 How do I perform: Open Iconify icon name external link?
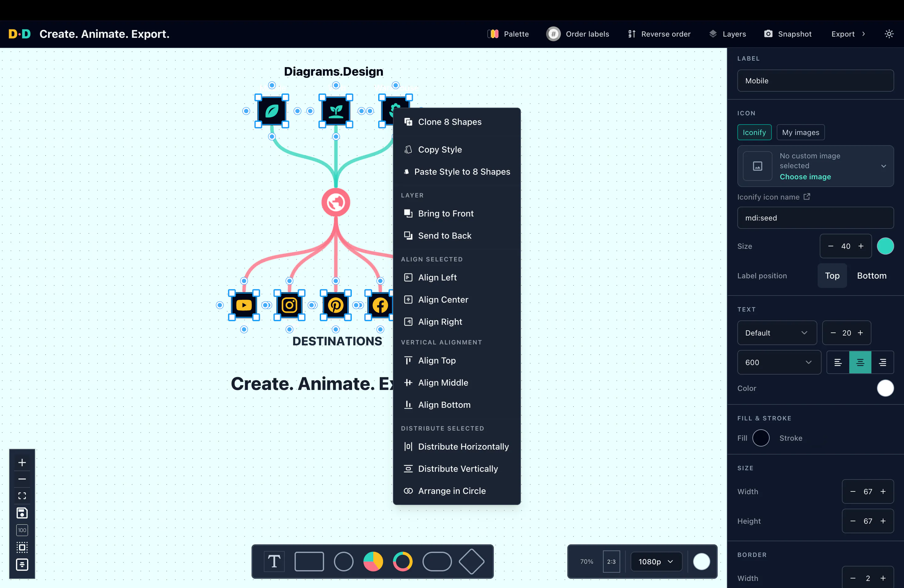click(807, 197)
